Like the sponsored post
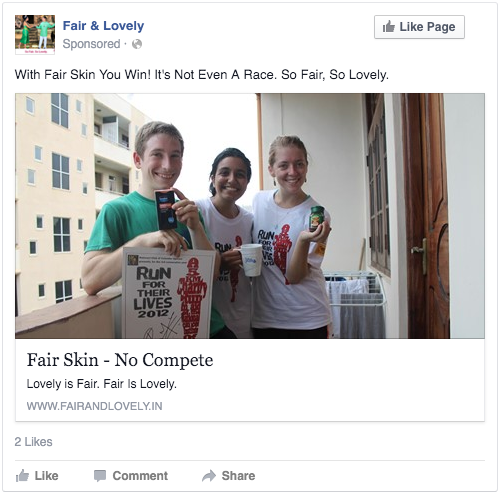501x494 pixels. 37,476
